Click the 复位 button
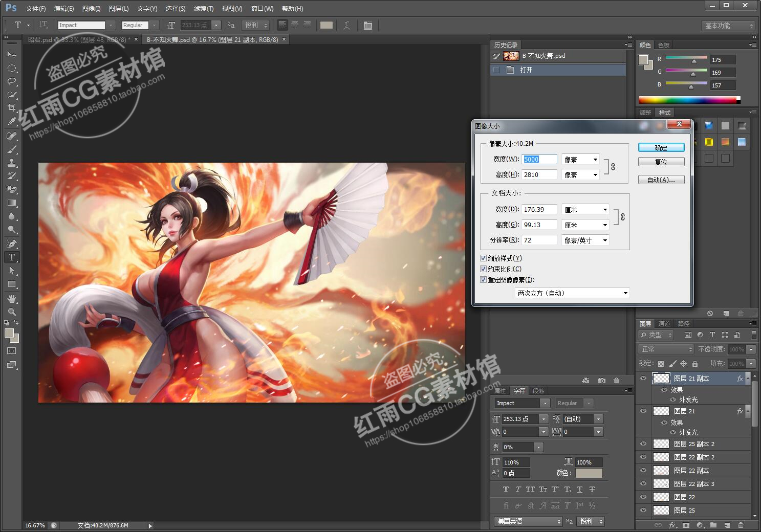The width and height of the screenshot is (761, 532). click(661, 162)
